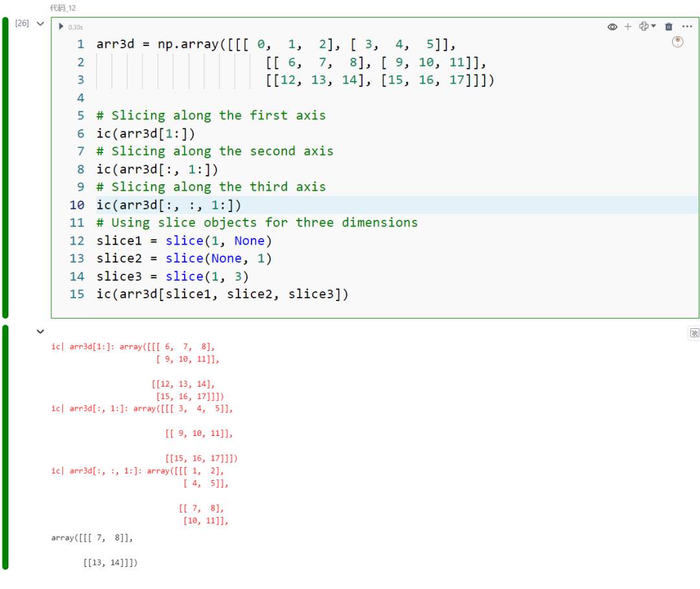The width and height of the screenshot is (700, 589).
Task: Toggle output visibility with the eye icon
Action: click(612, 27)
